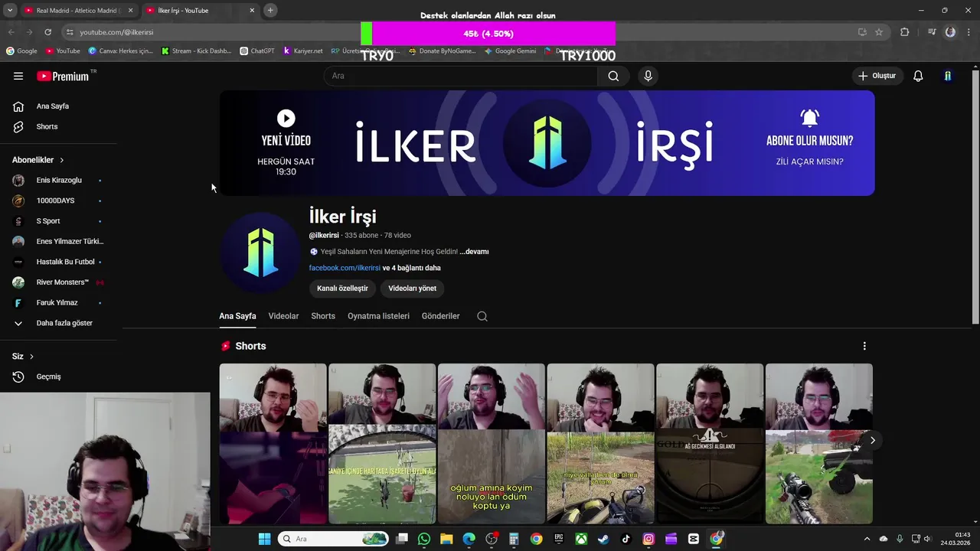Open Steam from the taskbar
The height and width of the screenshot is (551, 980).
[603, 539]
